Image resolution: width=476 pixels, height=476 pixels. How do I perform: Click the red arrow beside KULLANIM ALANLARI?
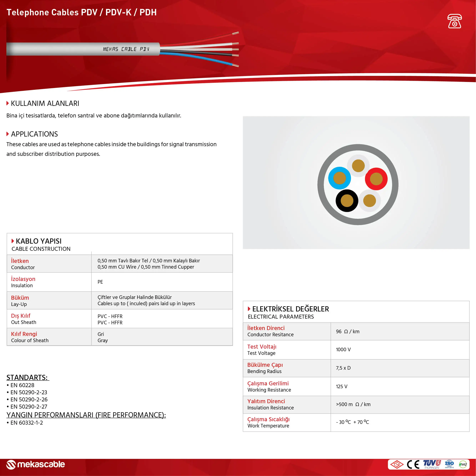coord(8,103)
